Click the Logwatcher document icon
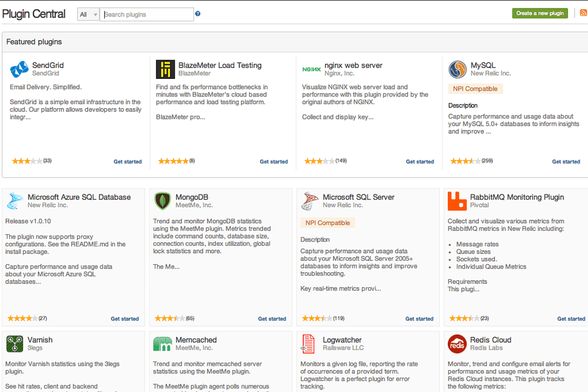 (x=308, y=344)
